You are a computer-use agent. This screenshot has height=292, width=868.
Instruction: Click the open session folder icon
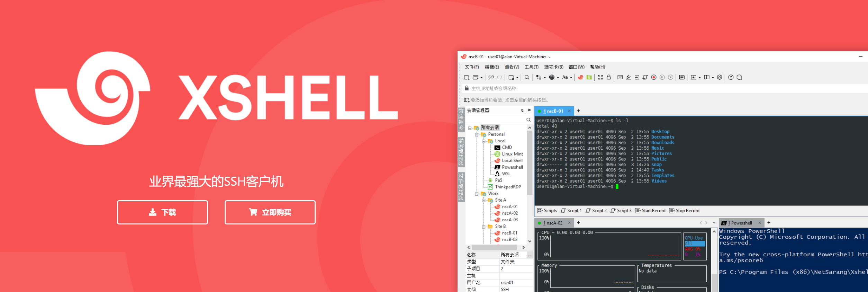coord(476,78)
